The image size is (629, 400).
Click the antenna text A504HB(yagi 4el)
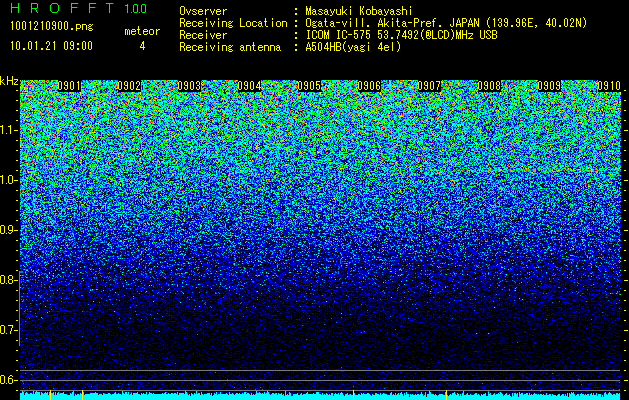(x=353, y=47)
